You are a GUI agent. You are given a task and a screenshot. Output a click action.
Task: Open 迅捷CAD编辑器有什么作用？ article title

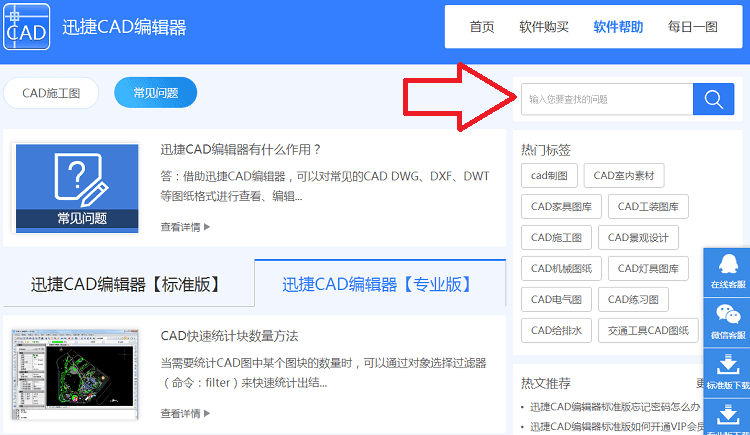[x=241, y=150]
